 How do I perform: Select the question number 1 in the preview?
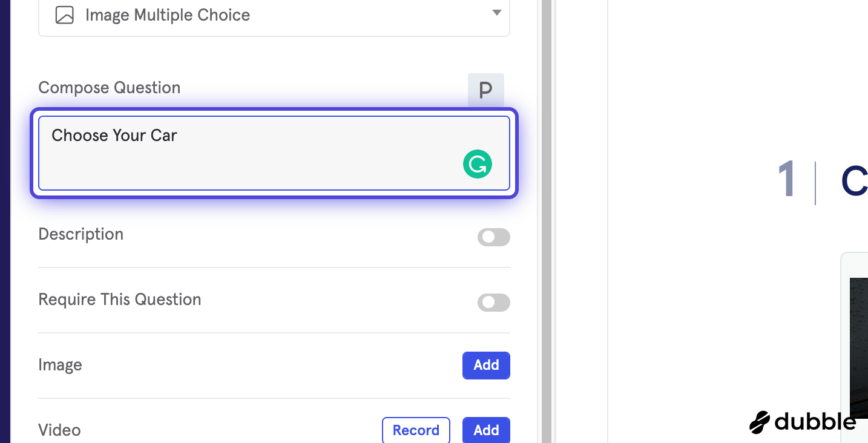(787, 180)
